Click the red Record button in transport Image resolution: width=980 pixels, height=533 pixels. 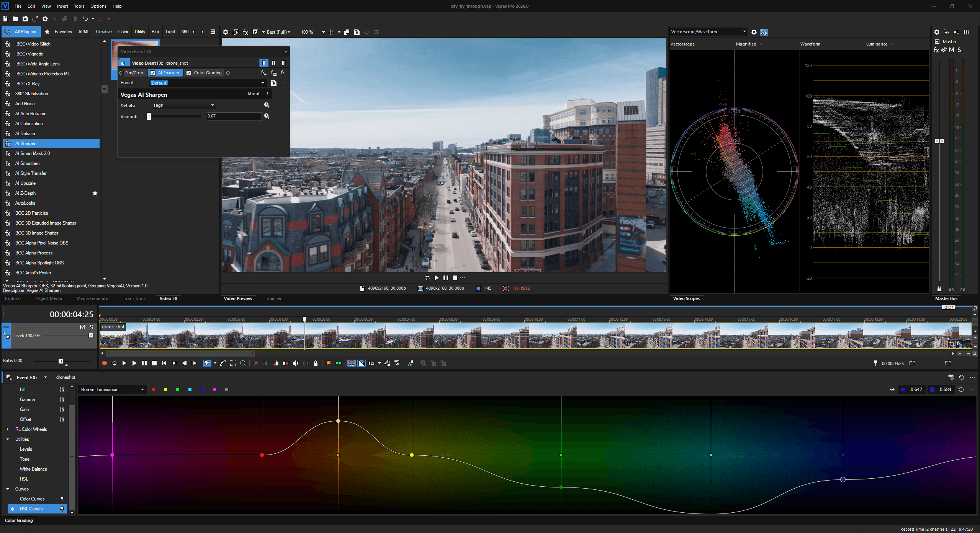click(x=104, y=363)
